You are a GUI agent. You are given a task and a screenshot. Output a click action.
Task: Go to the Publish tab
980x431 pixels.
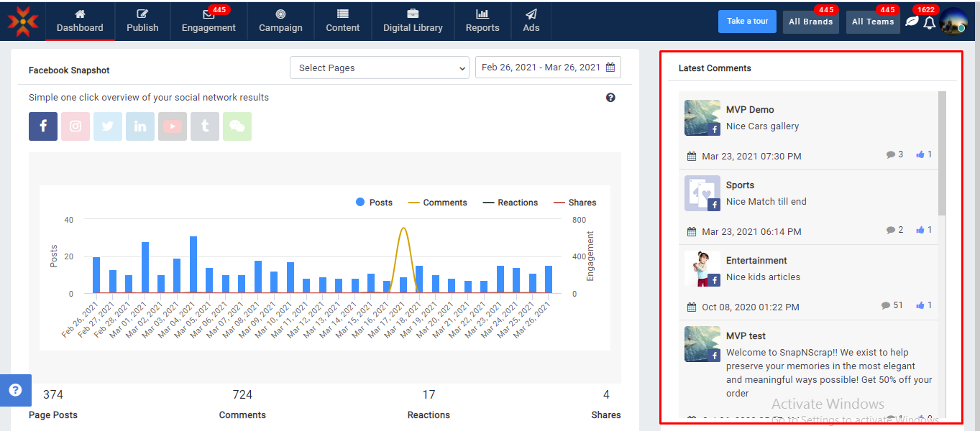(142, 21)
